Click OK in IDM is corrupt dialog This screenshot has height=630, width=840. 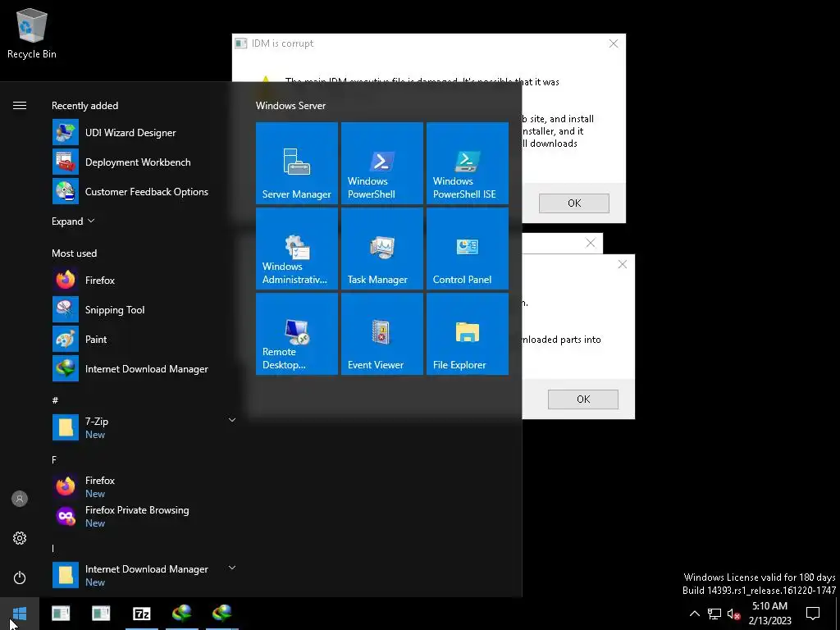(x=573, y=203)
